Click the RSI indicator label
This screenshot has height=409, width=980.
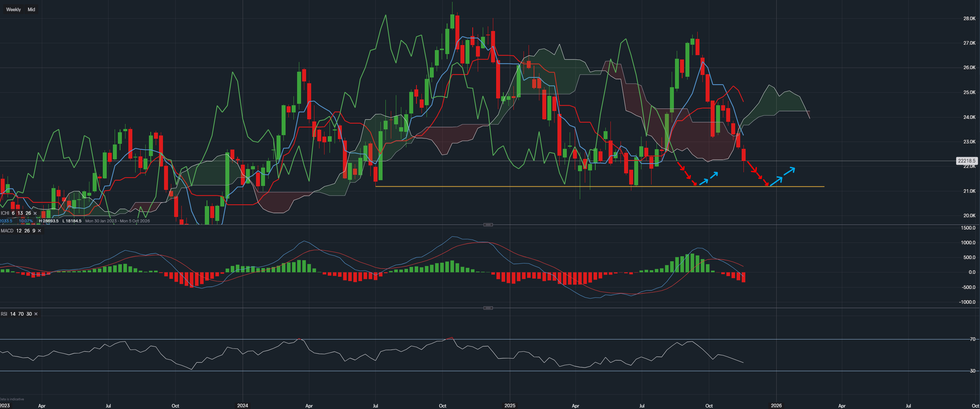pyautogui.click(x=4, y=314)
